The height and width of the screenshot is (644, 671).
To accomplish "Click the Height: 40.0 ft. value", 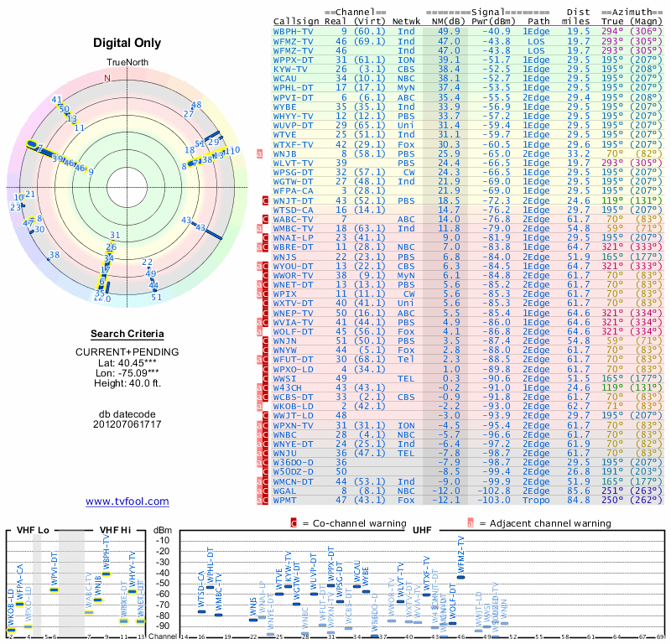I will point(127,383).
